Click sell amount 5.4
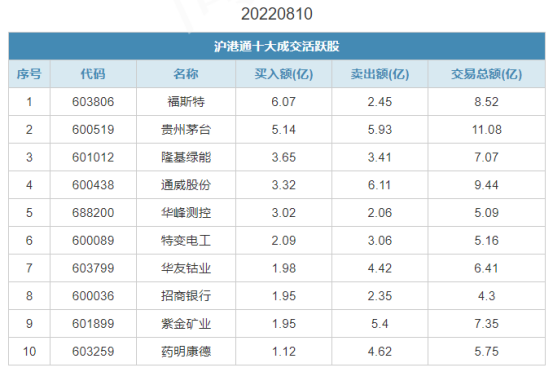Viewport: 554px width, 372px height. [x=380, y=324]
